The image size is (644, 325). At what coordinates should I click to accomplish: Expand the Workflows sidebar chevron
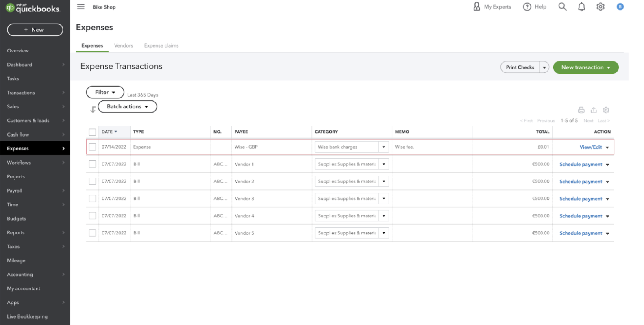pos(63,162)
